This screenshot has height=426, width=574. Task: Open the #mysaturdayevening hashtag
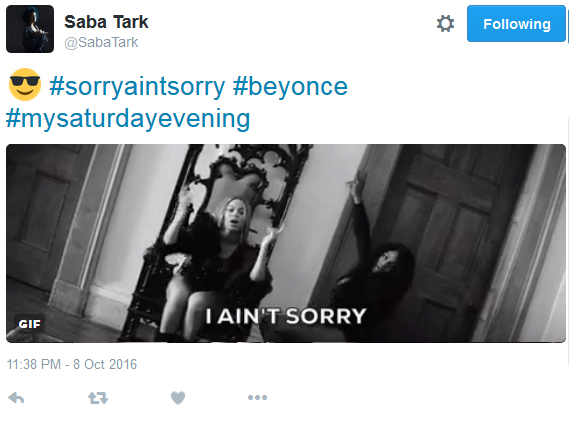(128, 119)
